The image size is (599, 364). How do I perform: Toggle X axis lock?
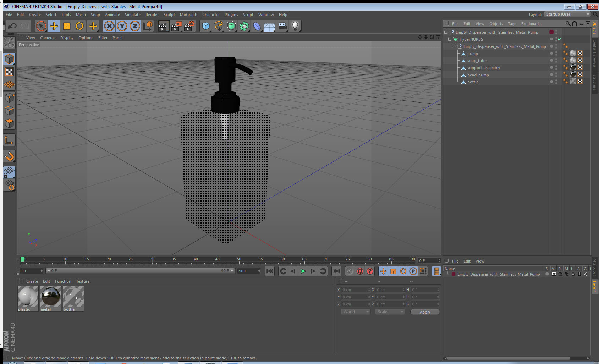coord(109,26)
